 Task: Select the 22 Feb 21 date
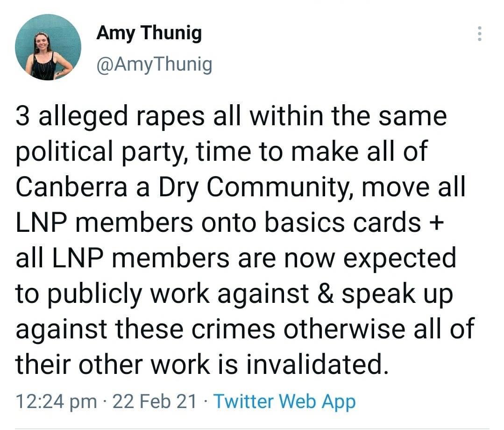[154, 401]
